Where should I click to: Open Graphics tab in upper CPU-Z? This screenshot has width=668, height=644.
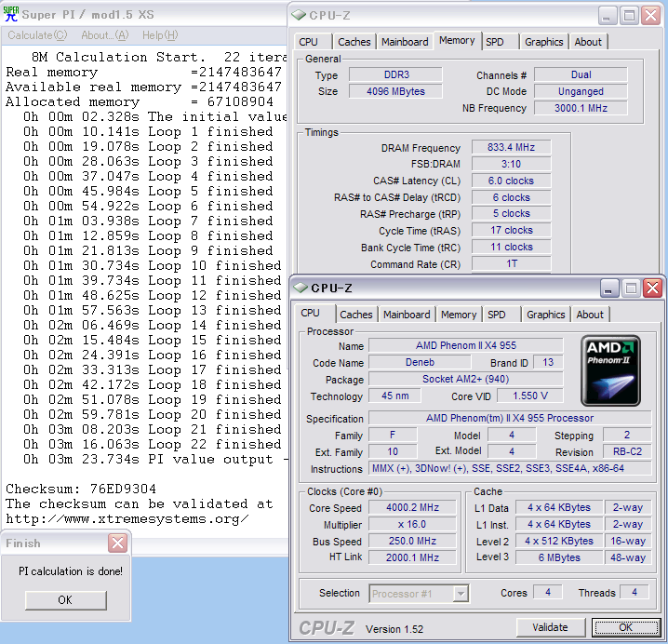pyautogui.click(x=543, y=42)
